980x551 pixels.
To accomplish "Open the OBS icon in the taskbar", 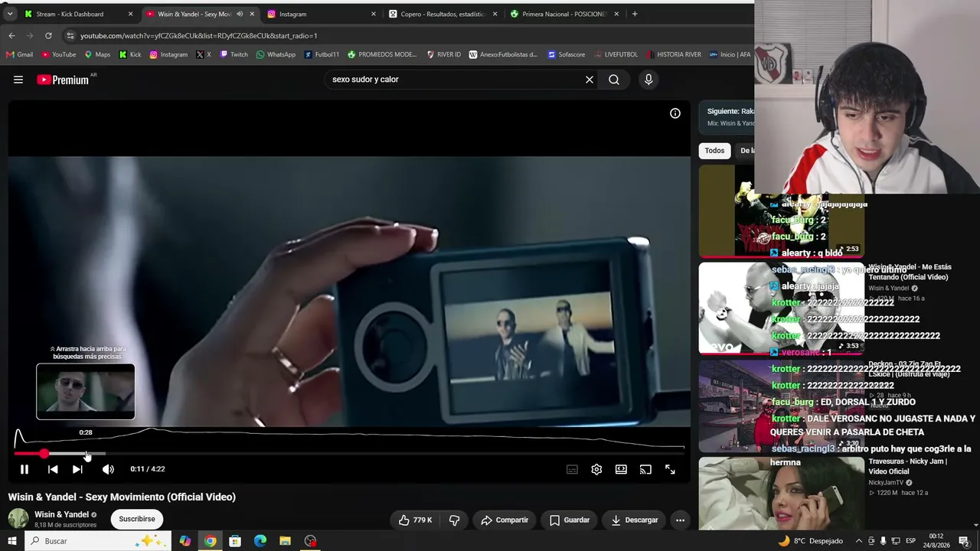I will click(x=310, y=541).
